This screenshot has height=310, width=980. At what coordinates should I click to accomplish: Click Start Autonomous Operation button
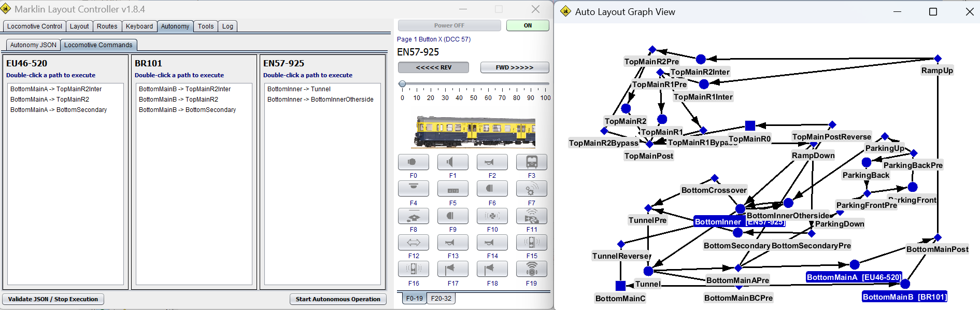click(338, 299)
